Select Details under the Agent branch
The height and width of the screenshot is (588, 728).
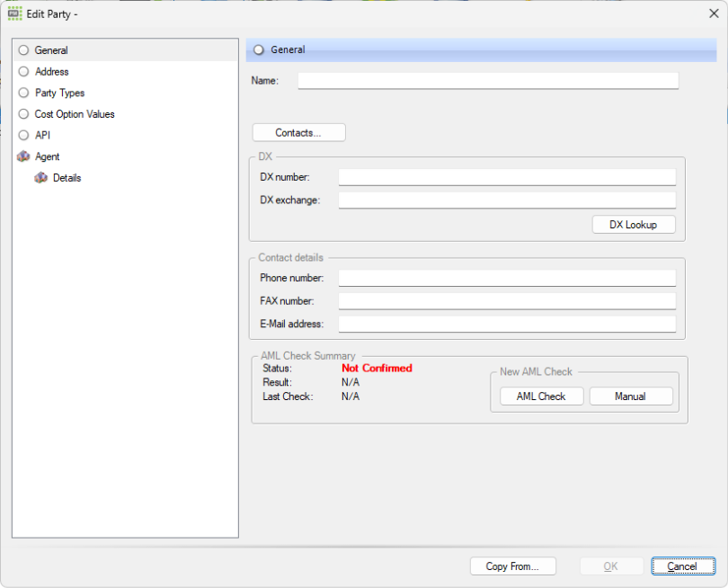click(x=67, y=178)
